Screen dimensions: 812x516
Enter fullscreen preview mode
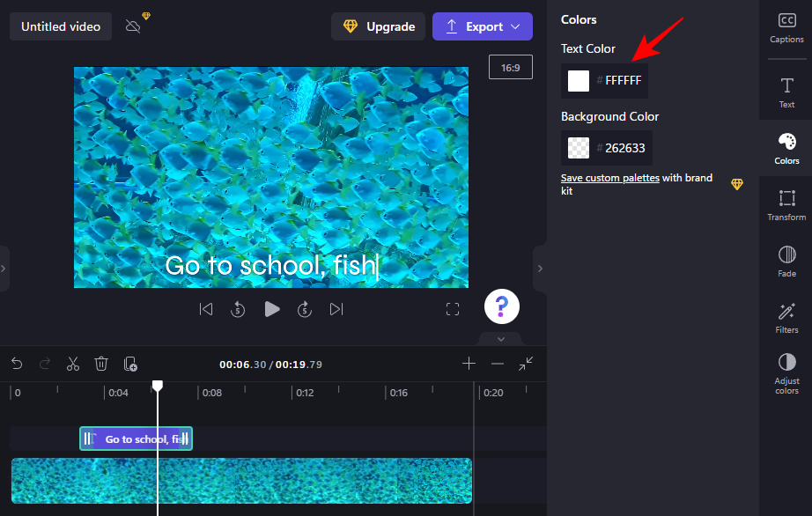453,309
